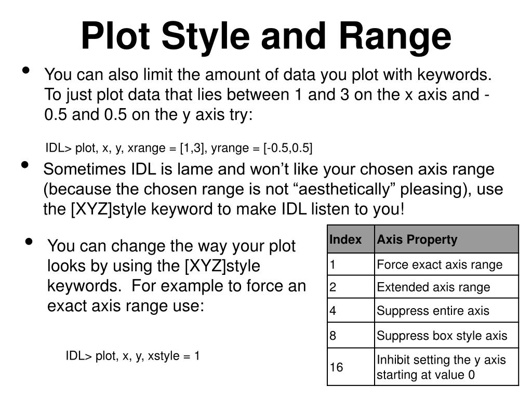Screen dimensions: 532x399
Task: Click the "IDL> plot, x, y, xstyle = 1" line
Action: coord(132,356)
